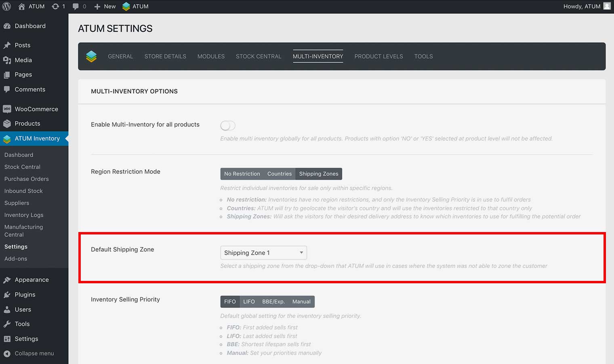The height and width of the screenshot is (364, 614).
Task: Choose LIFO inventory selling priority
Action: [x=249, y=301]
